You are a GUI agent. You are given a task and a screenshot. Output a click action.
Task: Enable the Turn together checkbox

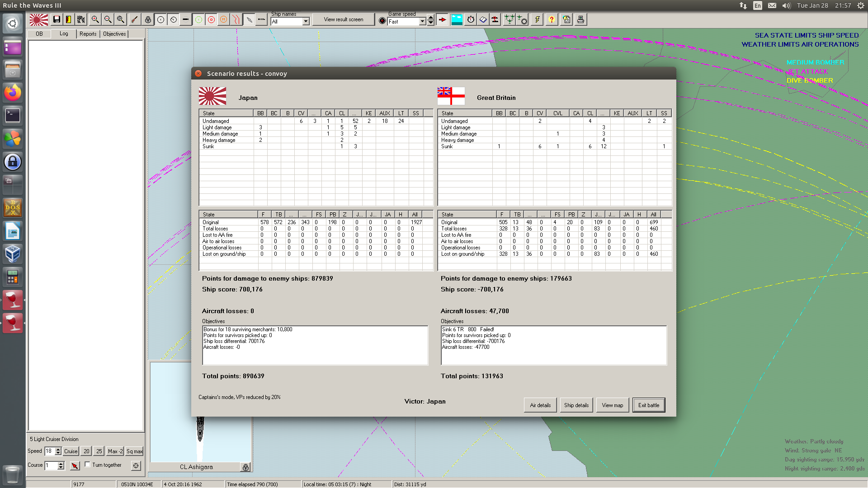coord(87,465)
